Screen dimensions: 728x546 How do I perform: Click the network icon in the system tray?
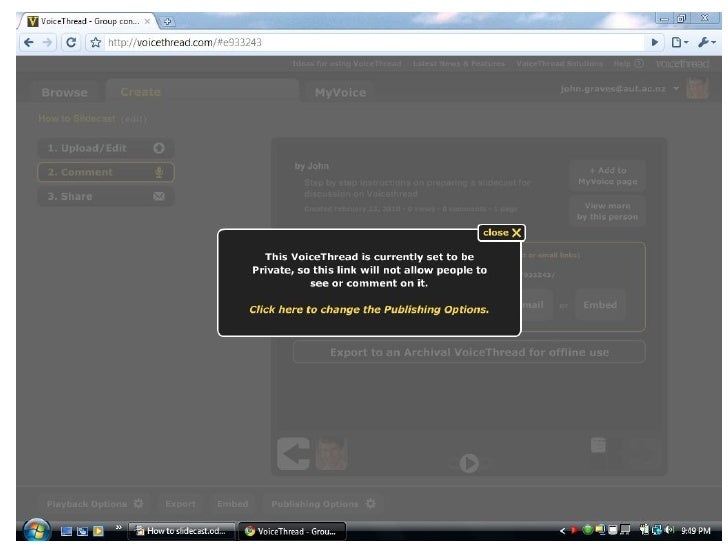click(656, 530)
